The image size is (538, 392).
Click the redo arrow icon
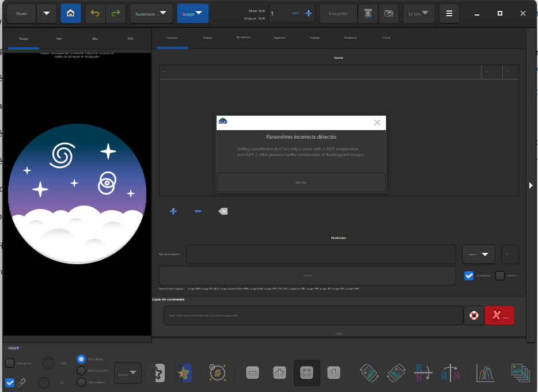pos(116,13)
